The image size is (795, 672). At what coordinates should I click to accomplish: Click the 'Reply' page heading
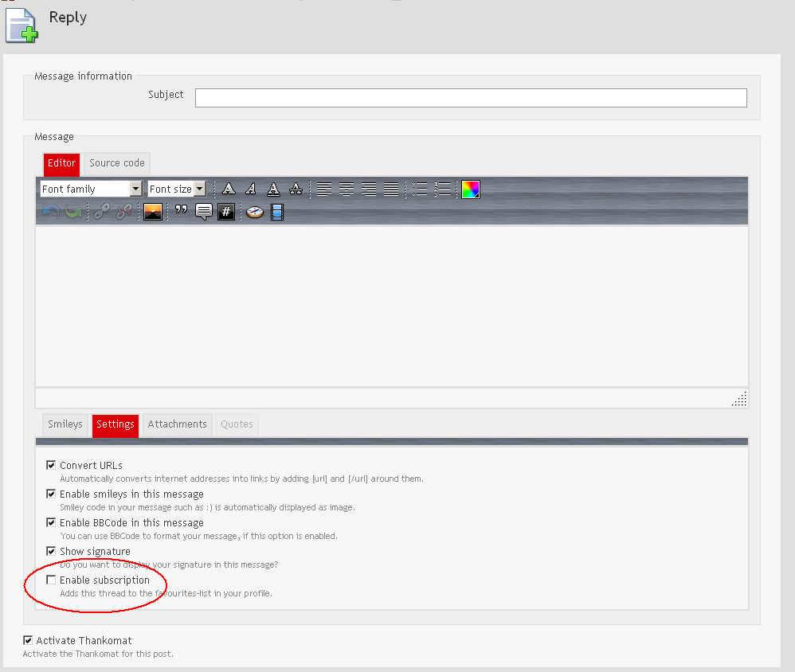point(68,18)
